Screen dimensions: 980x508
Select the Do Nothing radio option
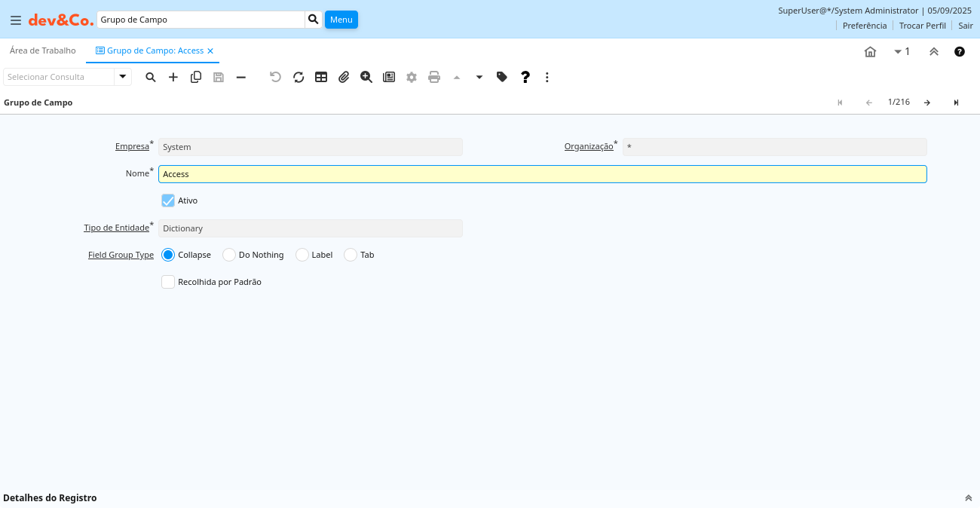[229, 255]
